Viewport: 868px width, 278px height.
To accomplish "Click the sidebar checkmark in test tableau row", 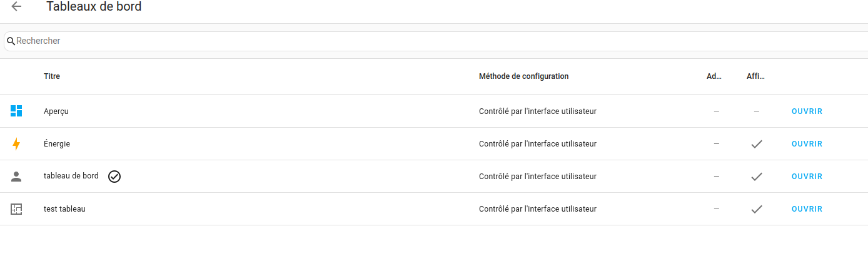I will pyautogui.click(x=757, y=209).
